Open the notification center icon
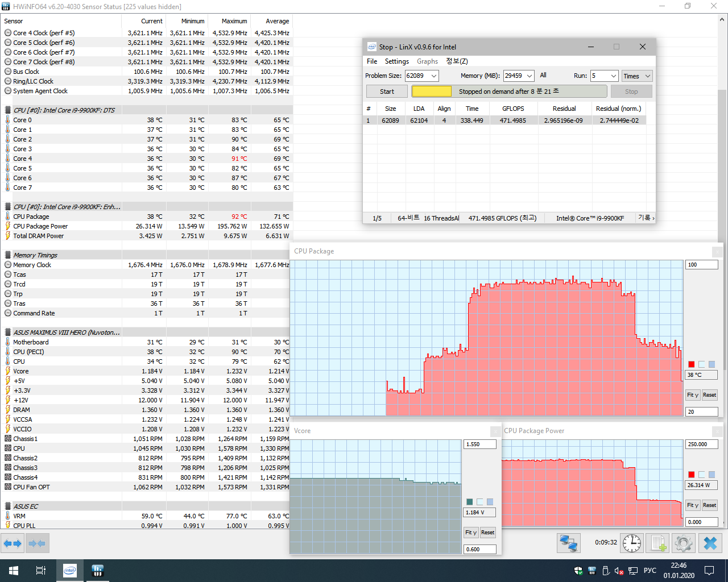 pyautogui.click(x=709, y=571)
